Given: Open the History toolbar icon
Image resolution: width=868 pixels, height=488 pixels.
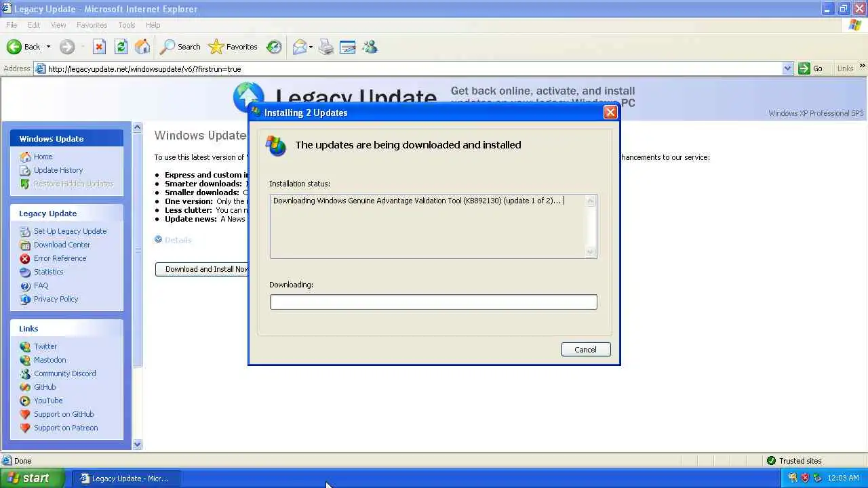Looking at the screenshot, I should coord(274,47).
